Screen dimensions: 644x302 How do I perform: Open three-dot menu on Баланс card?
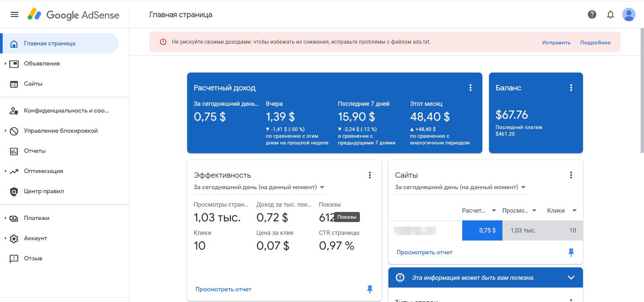click(x=571, y=88)
